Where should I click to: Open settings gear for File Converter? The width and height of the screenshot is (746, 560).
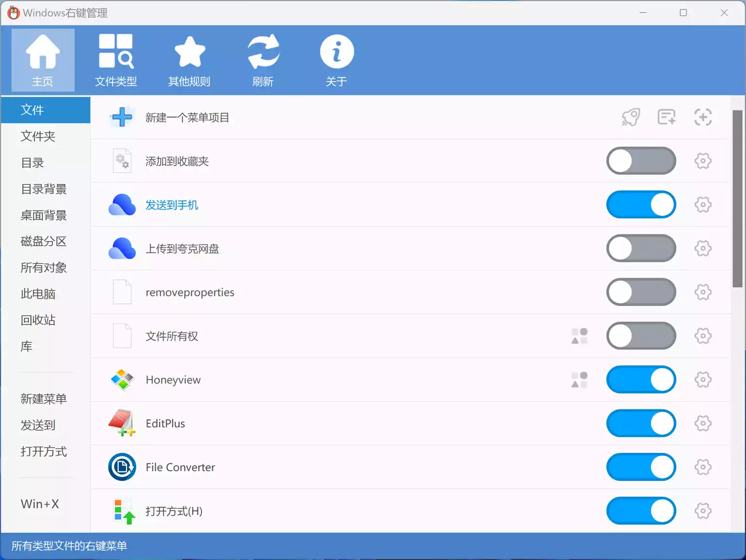pyautogui.click(x=703, y=467)
